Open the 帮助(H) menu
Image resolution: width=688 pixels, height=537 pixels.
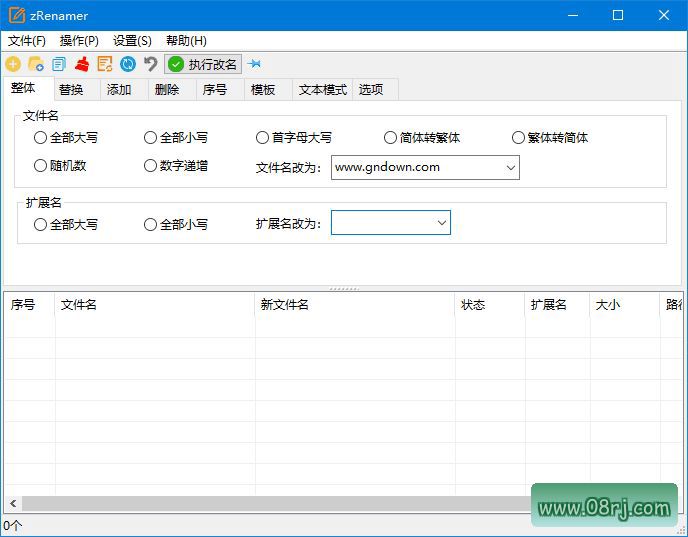point(186,41)
